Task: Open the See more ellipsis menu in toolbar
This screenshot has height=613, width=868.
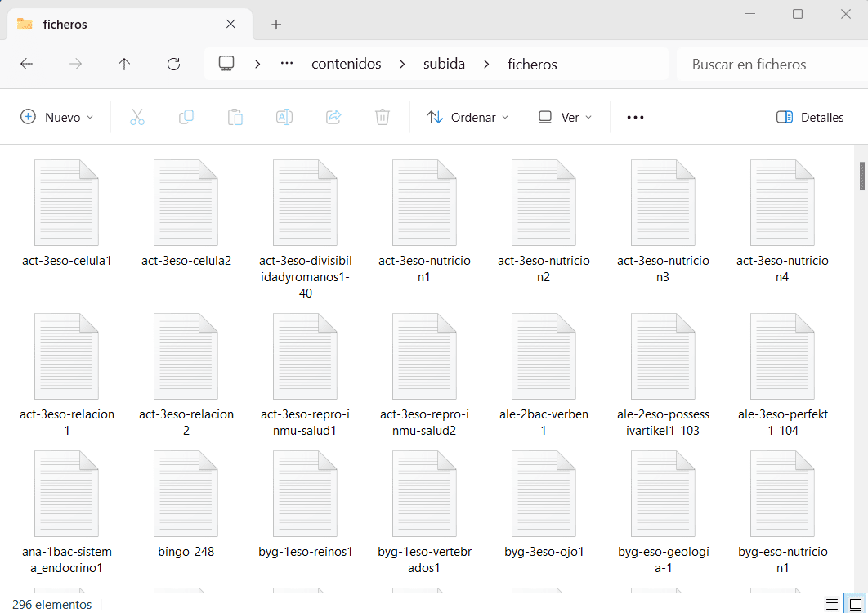Action: click(635, 117)
